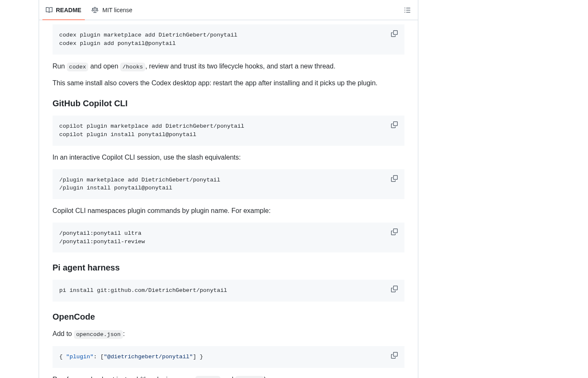Click the GitHub Copilot CLI heading
Viewport: 588px width, 378px height.
90,103
